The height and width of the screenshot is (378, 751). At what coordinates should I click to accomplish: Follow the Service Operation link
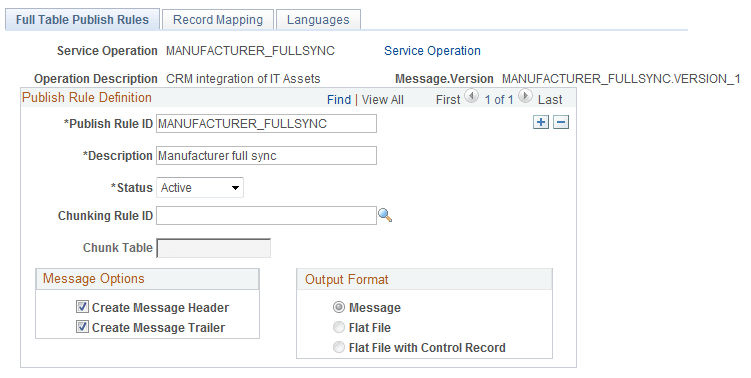click(x=432, y=51)
